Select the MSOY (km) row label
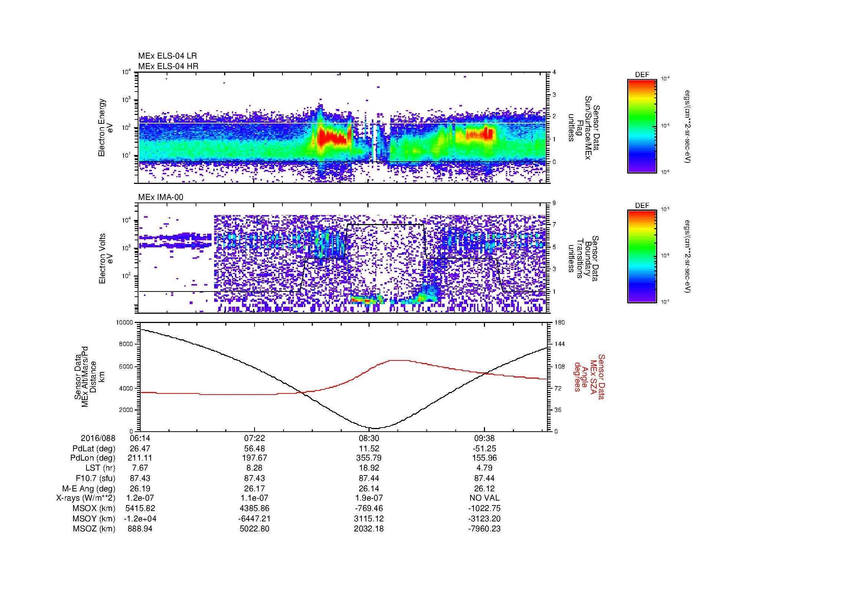This screenshot has height=613, width=868. [x=94, y=519]
